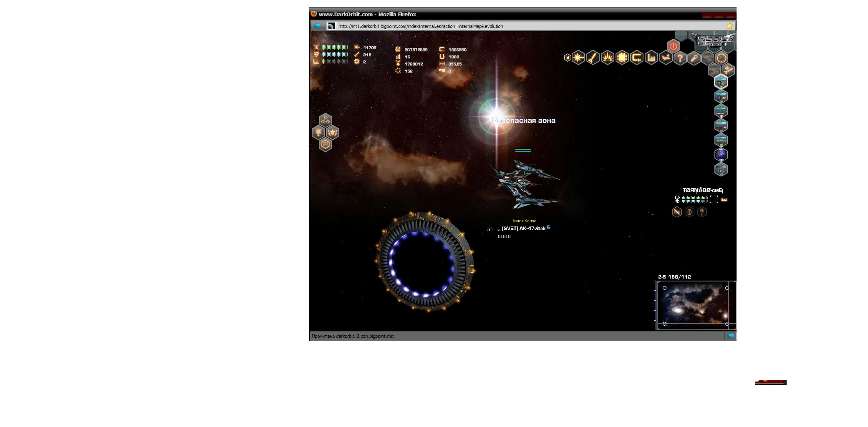Open the star laurel achievements hexagon
Screen dimensions: 868x427
(x=333, y=133)
